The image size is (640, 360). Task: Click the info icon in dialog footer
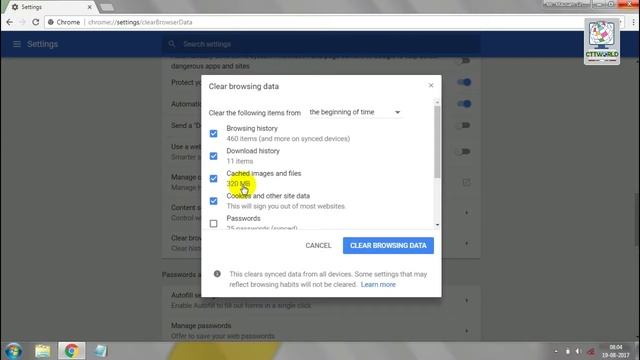pos(217,274)
